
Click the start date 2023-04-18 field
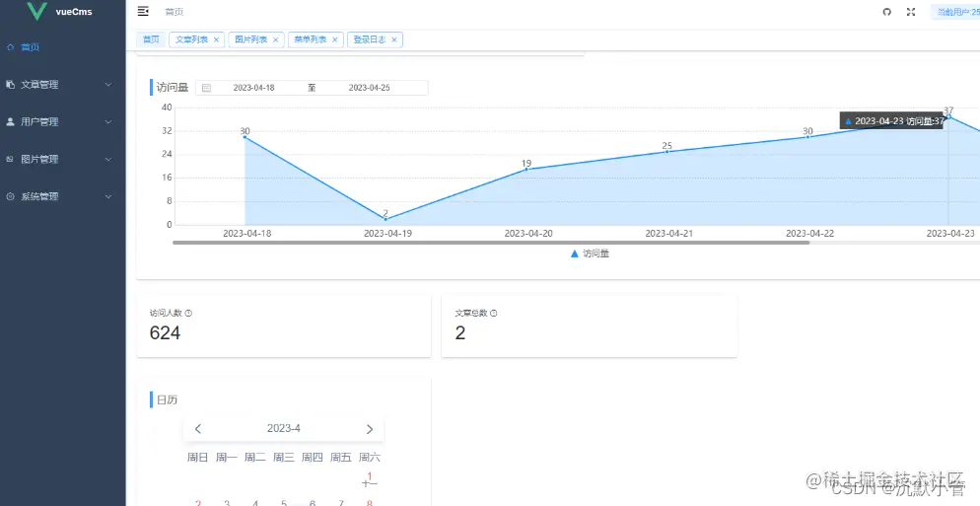pos(253,88)
